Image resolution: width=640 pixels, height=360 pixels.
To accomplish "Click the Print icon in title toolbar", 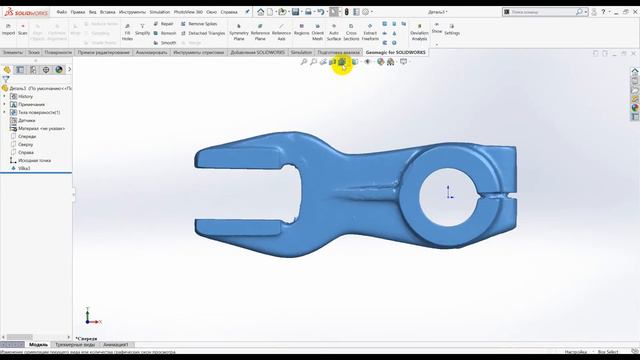I will (308, 12).
